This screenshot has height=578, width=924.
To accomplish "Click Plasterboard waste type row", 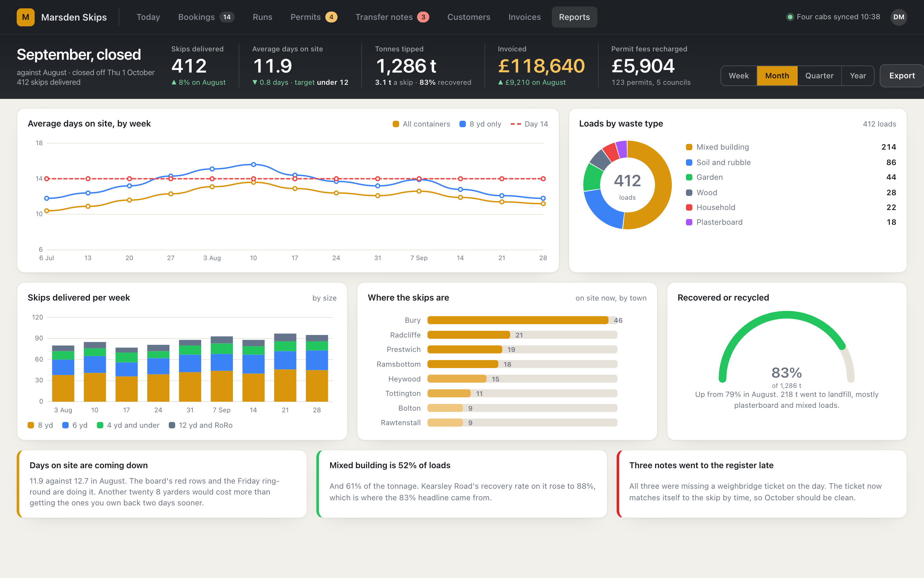I will point(791,222).
